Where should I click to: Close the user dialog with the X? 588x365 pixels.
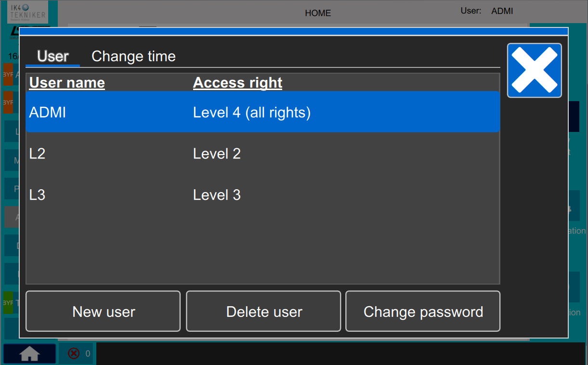(535, 70)
